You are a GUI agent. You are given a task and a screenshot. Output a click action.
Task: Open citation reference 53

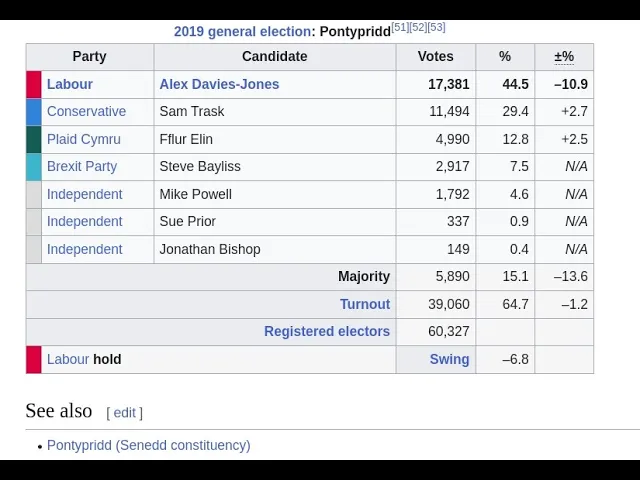[x=436, y=27]
